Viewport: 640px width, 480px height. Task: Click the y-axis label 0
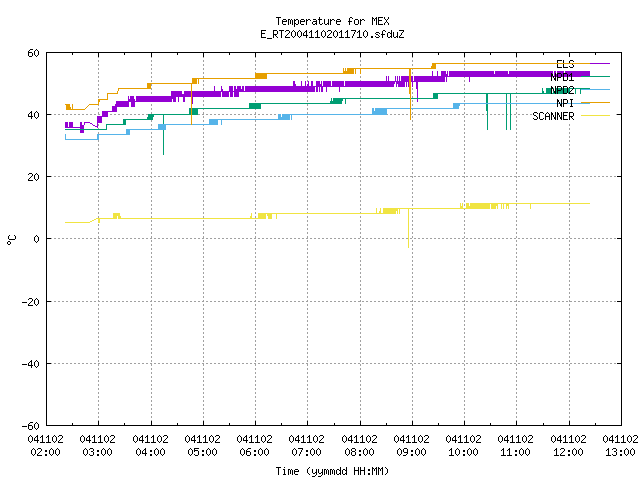[x=36, y=240]
